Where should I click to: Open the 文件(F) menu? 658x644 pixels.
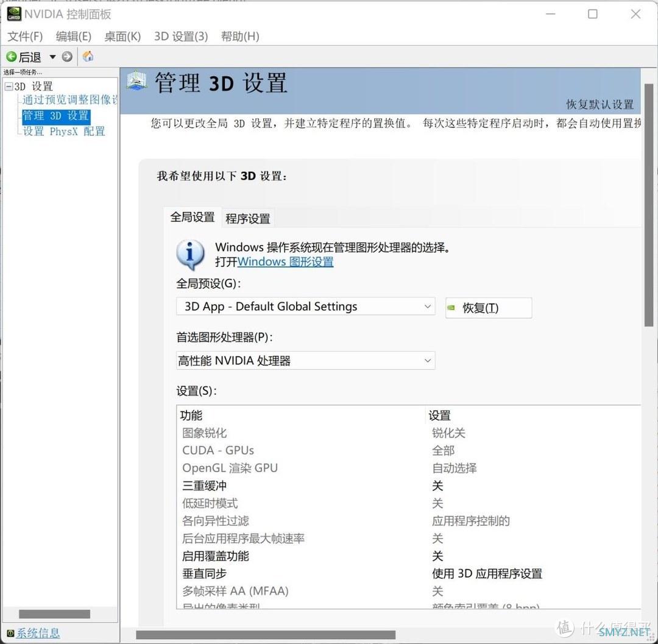pos(25,37)
